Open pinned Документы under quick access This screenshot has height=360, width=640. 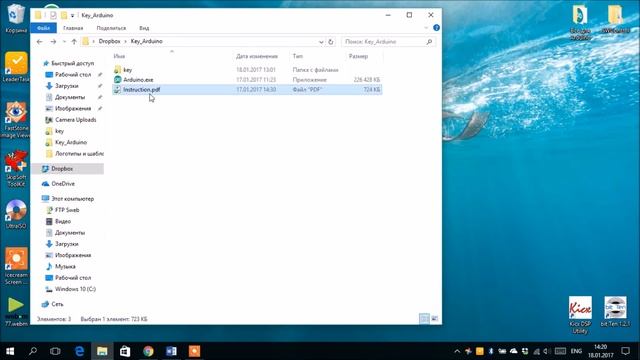(x=70, y=97)
